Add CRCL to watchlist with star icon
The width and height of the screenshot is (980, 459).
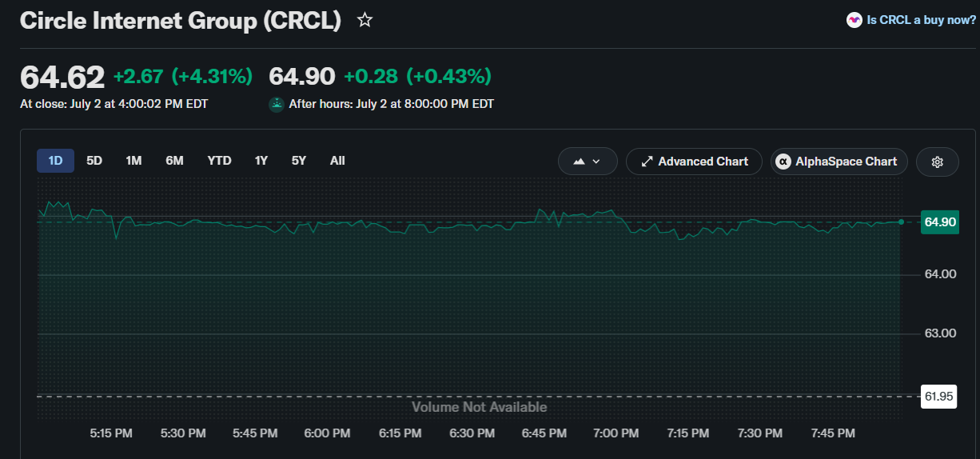[x=365, y=20]
